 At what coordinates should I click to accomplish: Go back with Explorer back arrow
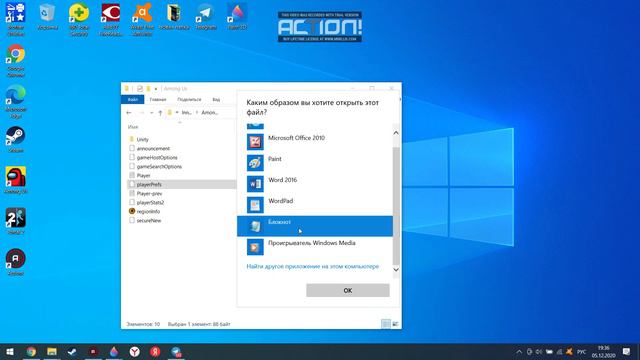point(129,112)
